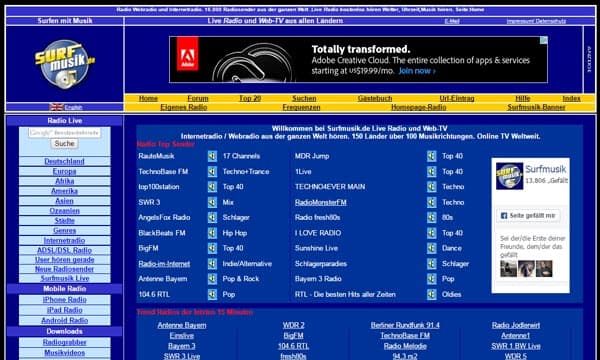The height and width of the screenshot is (360, 600).
Task: Select Asien in sidebar
Action: [64, 201]
